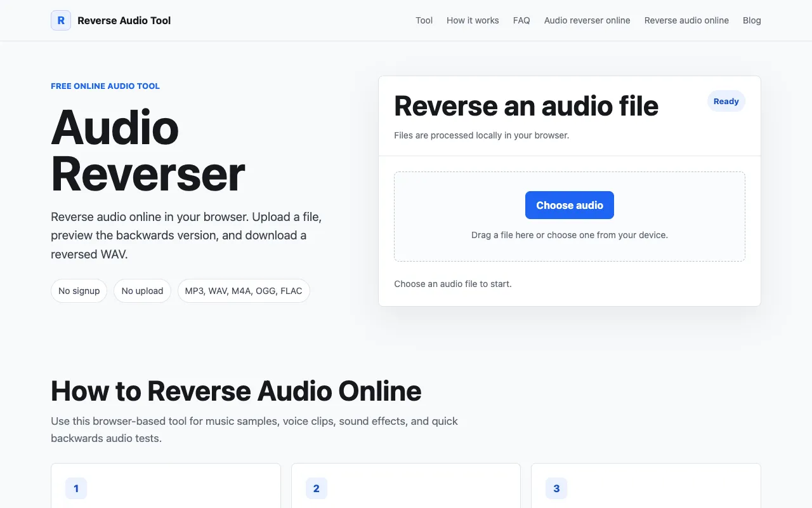This screenshot has width=812, height=508.
Task: Click the Ready status badge
Action: click(x=726, y=101)
